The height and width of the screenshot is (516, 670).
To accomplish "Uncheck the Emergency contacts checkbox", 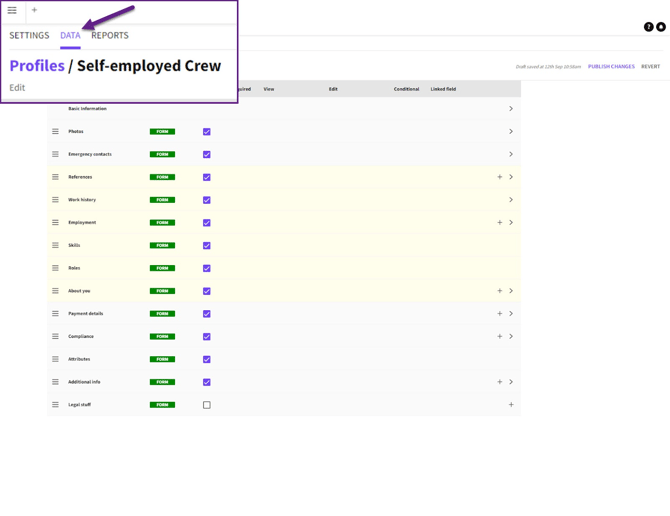I will (207, 154).
